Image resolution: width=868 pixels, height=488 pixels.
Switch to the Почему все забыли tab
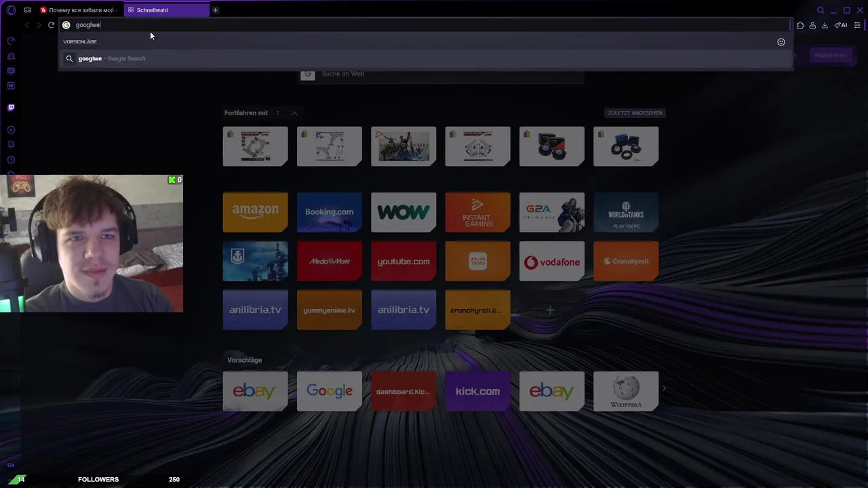79,10
